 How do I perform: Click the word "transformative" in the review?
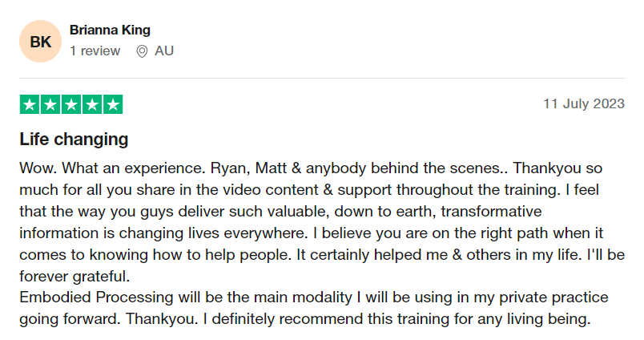[x=491, y=212]
